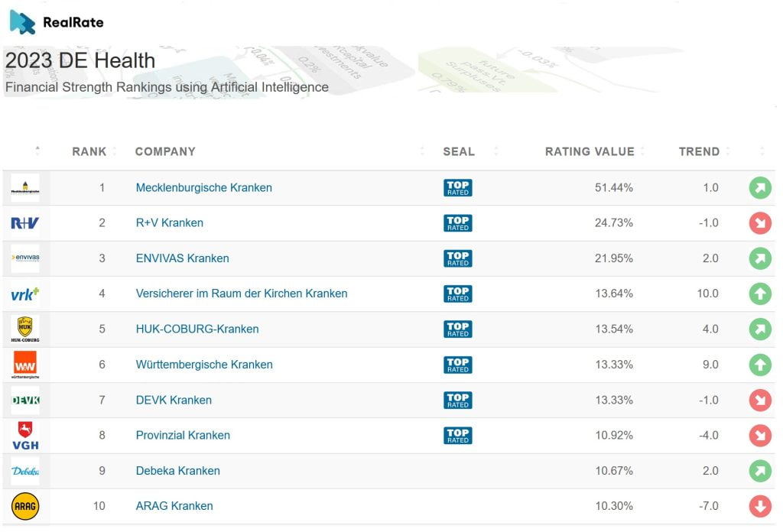Click the W&W Württembergische logo
Screen dimensions: 783x532
coord(25,365)
